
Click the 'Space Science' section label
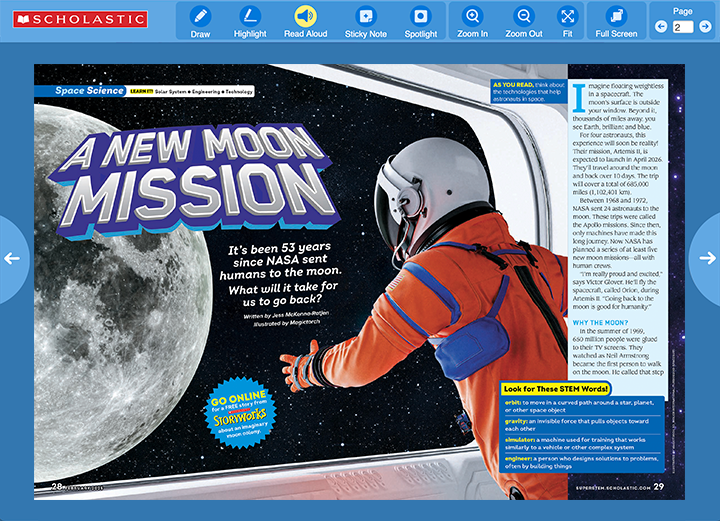(x=89, y=91)
